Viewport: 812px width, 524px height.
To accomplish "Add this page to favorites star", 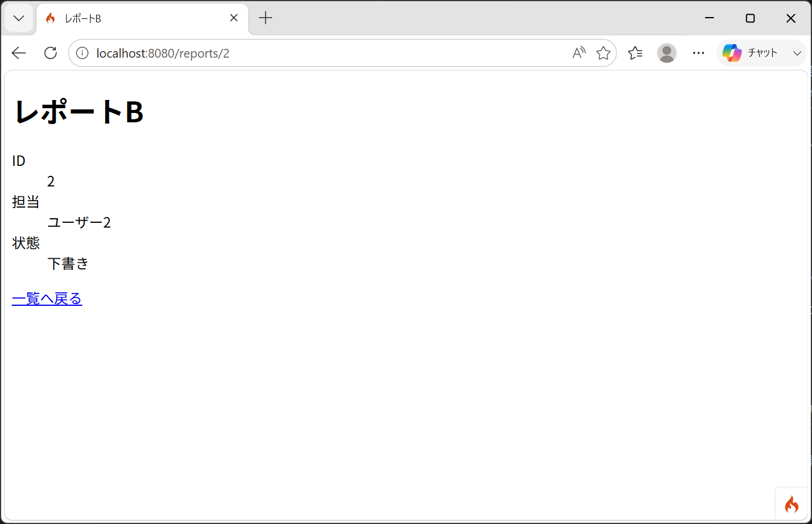I will (x=603, y=53).
